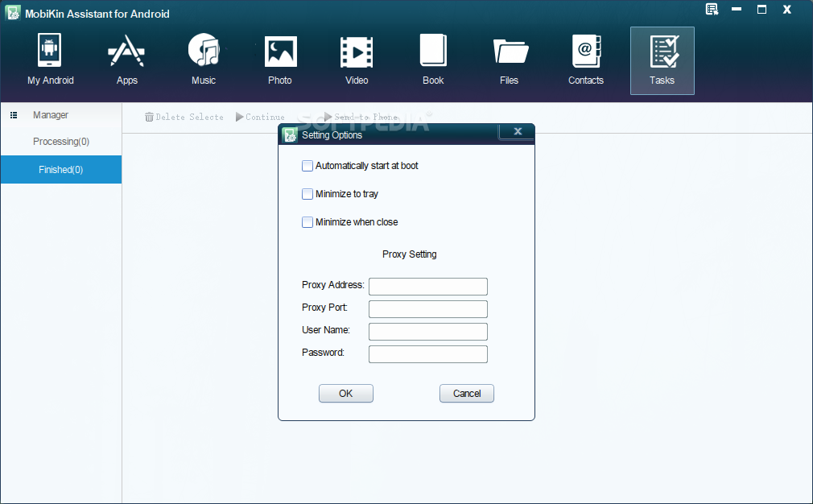Open the Files section
Screen dimensions: 813x504
pyautogui.click(x=510, y=60)
